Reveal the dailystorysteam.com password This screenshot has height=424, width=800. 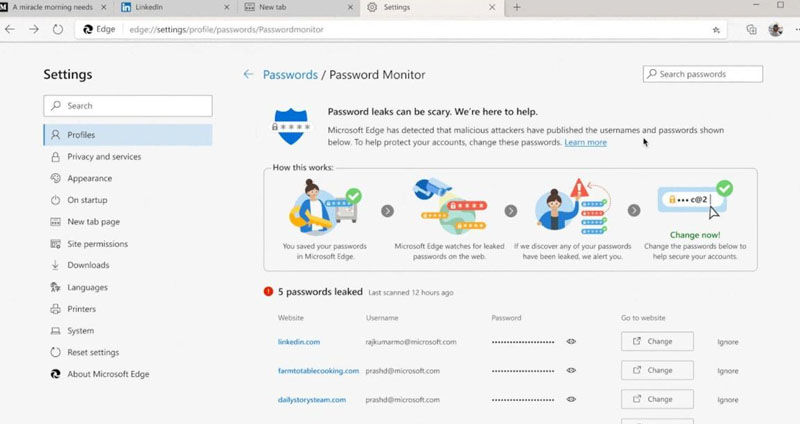point(572,399)
